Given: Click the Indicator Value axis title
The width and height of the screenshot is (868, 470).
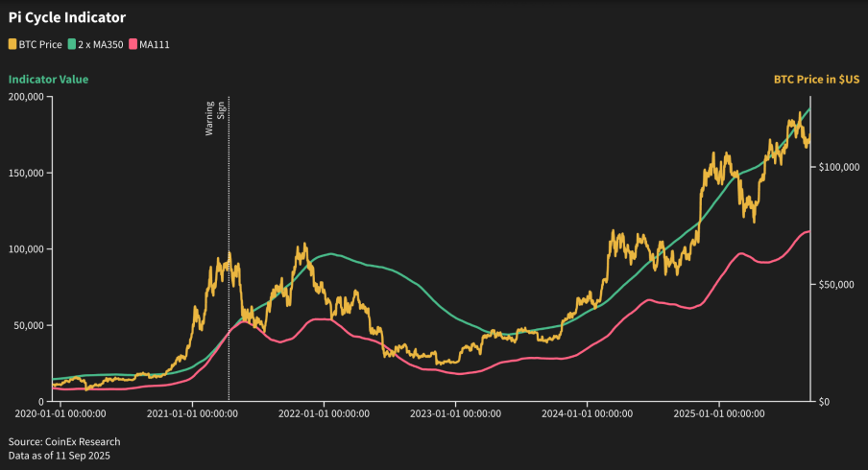Looking at the screenshot, I should [x=48, y=79].
